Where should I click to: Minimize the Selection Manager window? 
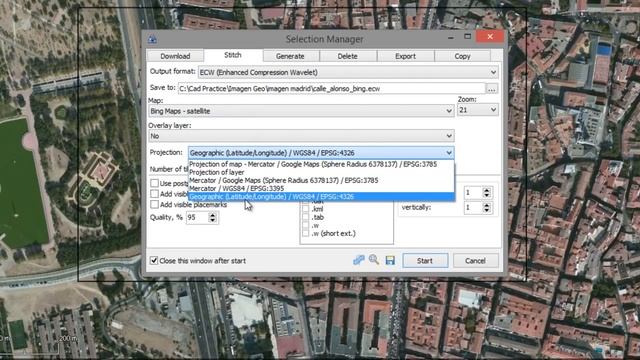(x=451, y=37)
